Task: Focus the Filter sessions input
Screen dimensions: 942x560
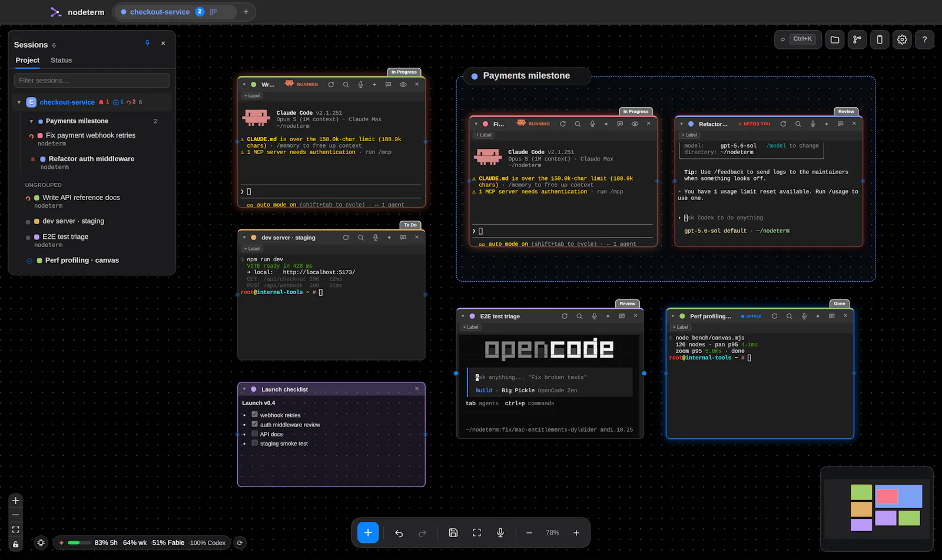Action: pyautogui.click(x=92, y=80)
